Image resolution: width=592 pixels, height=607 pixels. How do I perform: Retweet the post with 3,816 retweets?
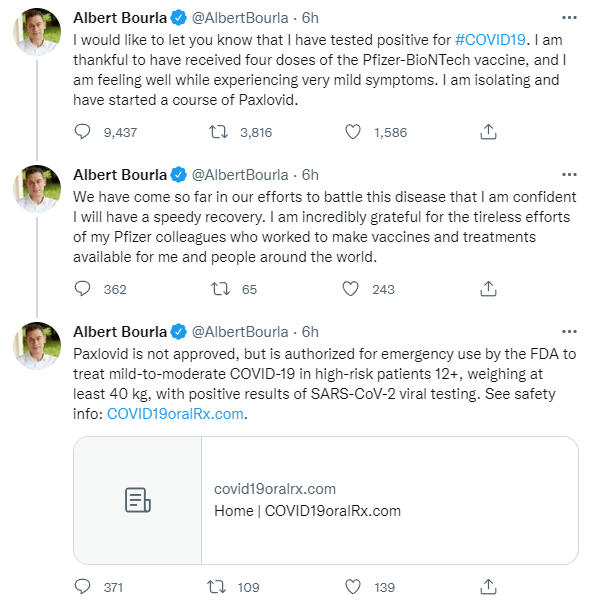(218, 132)
